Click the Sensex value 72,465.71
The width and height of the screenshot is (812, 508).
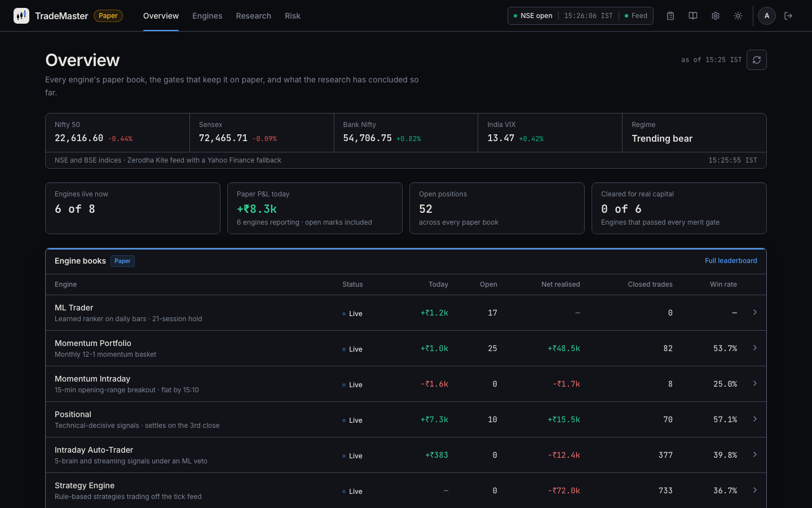click(x=223, y=138)
